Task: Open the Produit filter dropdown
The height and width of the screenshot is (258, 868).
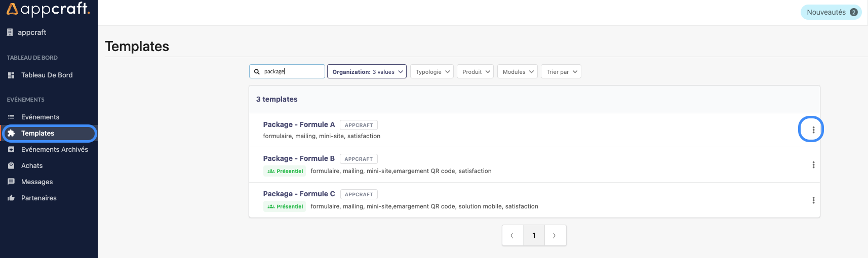Action: point(475,72)
